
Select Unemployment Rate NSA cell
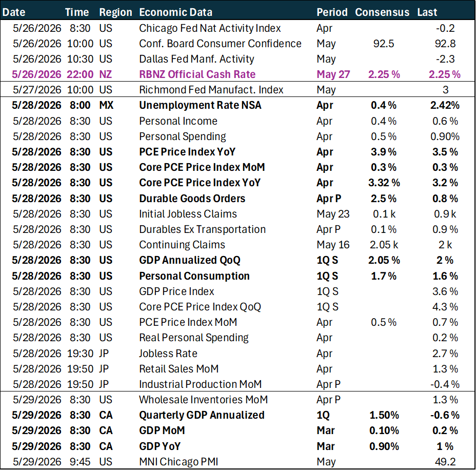200,105
